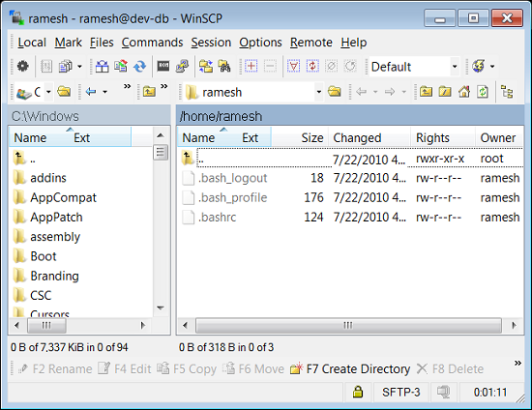Click the Synchronize Browsing folders icon
This screenshot has width=532, height=410.
[206, 66]
